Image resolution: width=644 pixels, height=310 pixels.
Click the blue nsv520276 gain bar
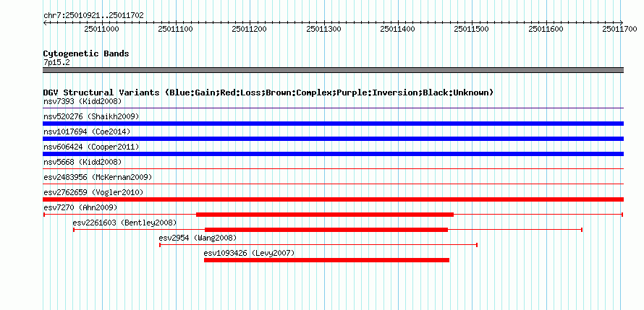(x=334, y=124)
